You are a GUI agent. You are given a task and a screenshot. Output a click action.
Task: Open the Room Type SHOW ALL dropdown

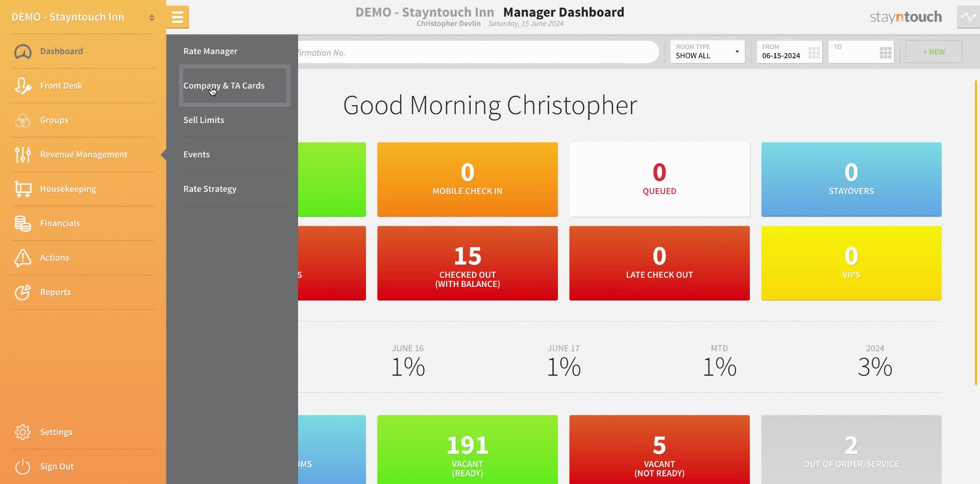coord(707,52)
